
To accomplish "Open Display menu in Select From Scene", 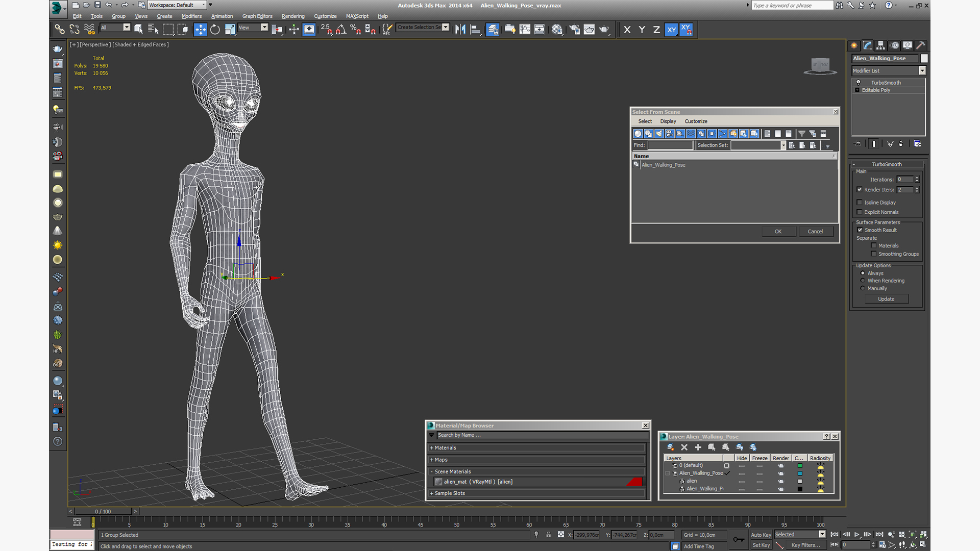I will (668, 121).
